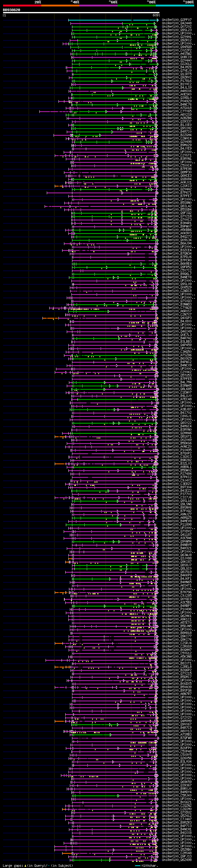
Task: Select hit label UniRef100_Q7SXQ3
Action: (176, 301)
